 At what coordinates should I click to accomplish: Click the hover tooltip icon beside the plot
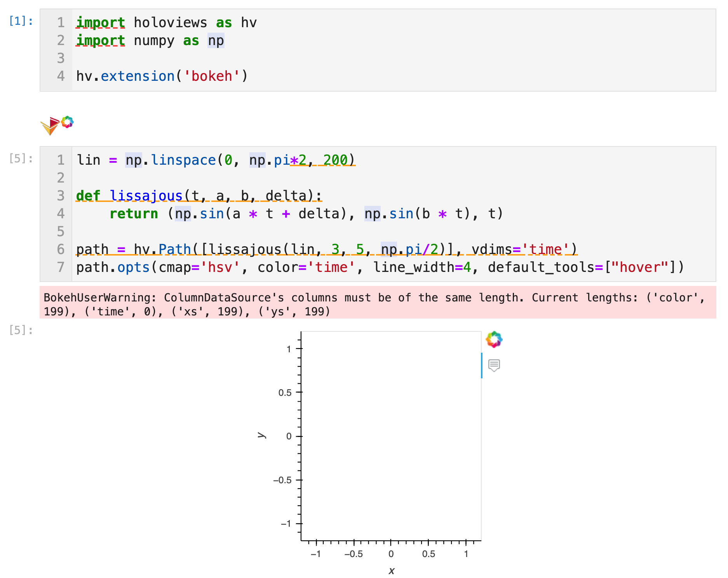494,366
